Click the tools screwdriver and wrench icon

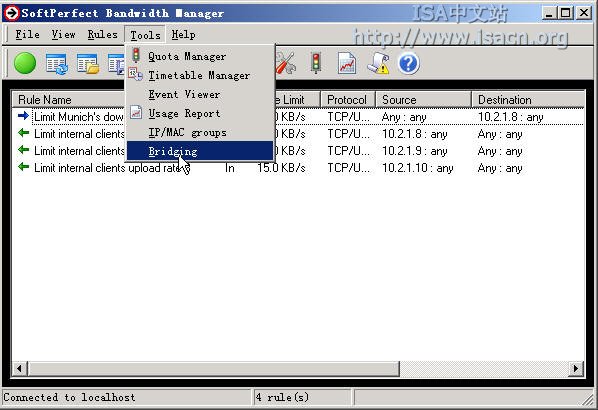tap(286, 63)
